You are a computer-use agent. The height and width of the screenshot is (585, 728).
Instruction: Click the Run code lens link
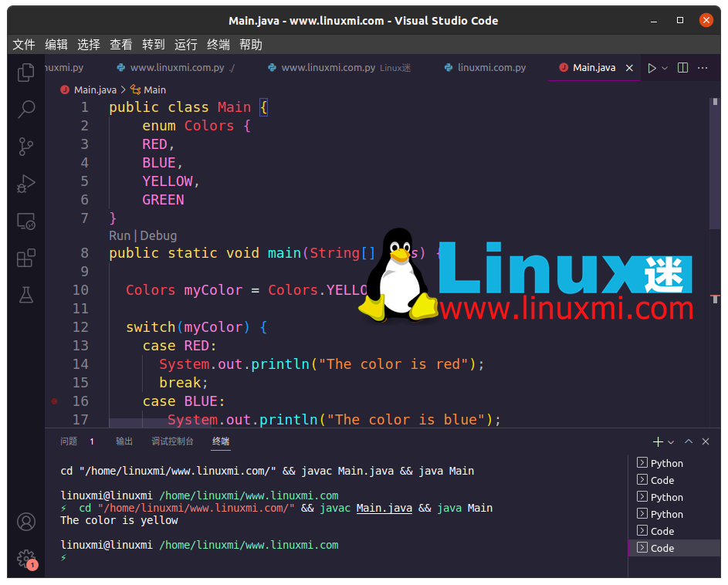coord(120,236)
